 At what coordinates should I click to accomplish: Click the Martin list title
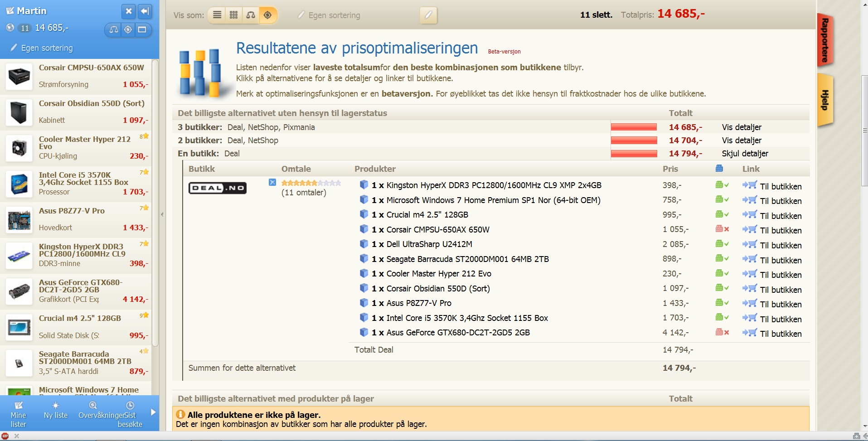[x=31, y=11]
